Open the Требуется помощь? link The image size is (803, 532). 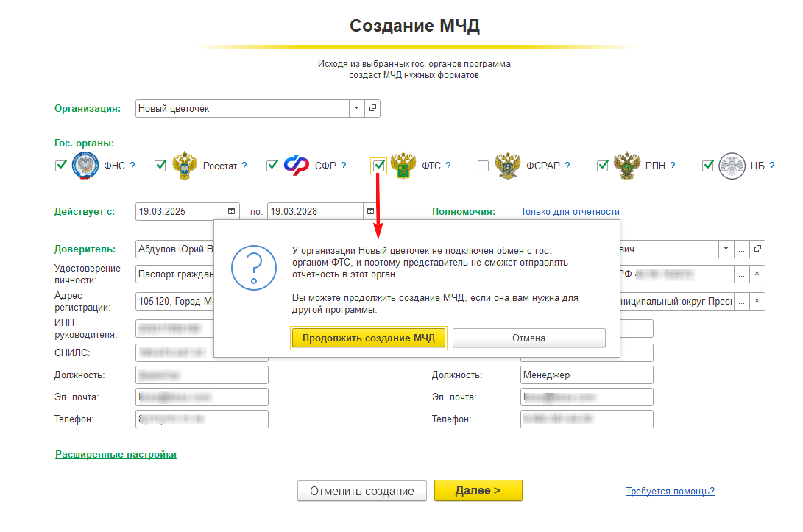[671, 491]
